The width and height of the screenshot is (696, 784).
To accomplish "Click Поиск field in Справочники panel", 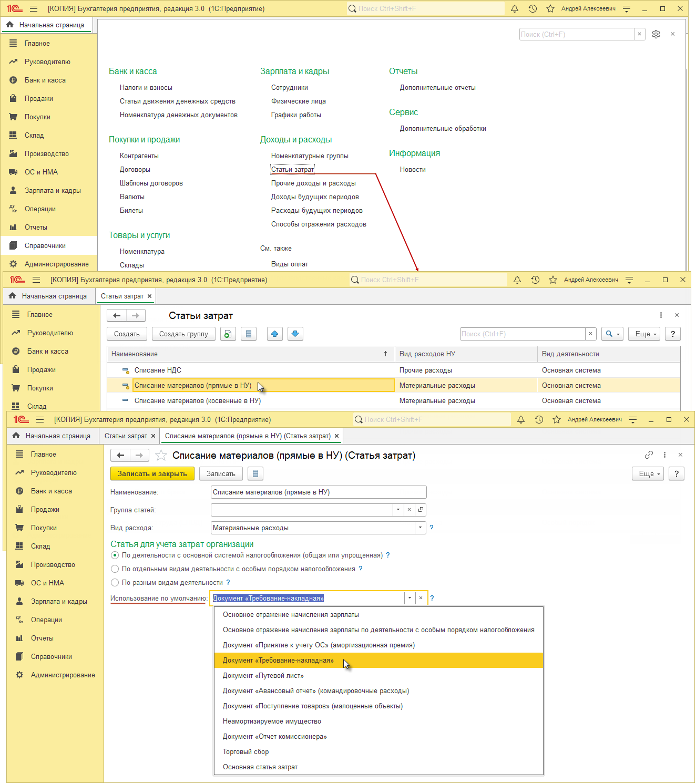I will [x=577, y=34].
